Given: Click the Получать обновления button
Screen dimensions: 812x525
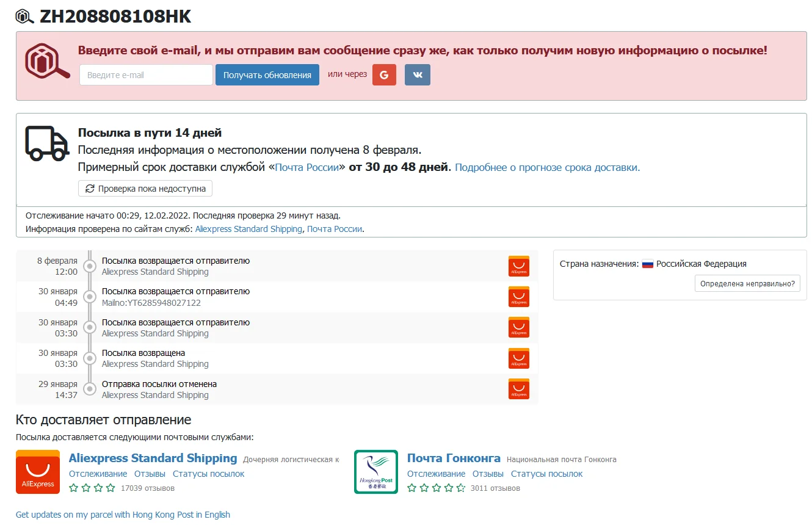Looking at the screenshot, I should 267,75.
